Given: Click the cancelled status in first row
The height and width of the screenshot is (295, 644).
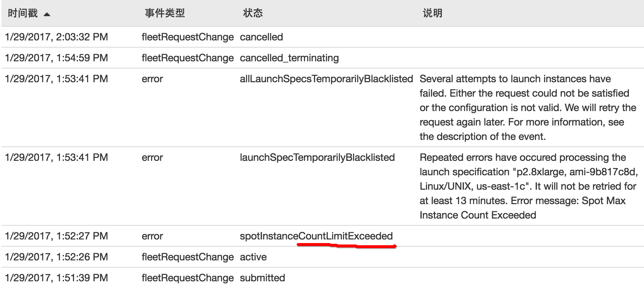Looking at the screenshot, I should click(x=261, y=37).
